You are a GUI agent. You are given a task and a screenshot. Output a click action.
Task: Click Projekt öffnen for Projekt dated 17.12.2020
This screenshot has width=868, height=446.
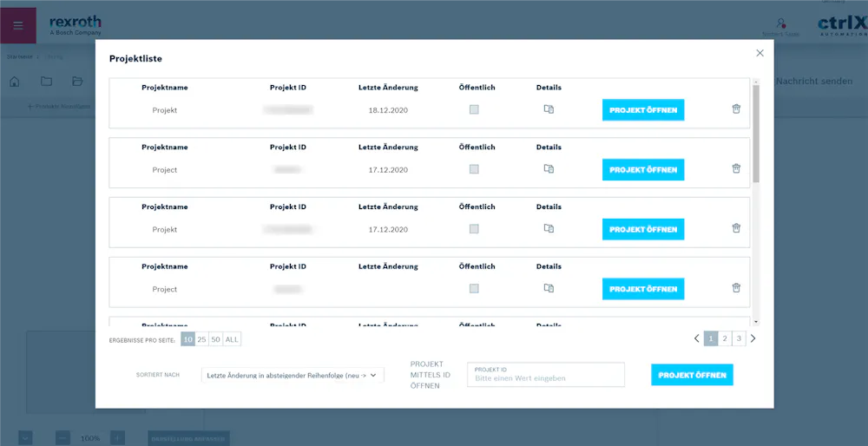(x=643, y=229)
